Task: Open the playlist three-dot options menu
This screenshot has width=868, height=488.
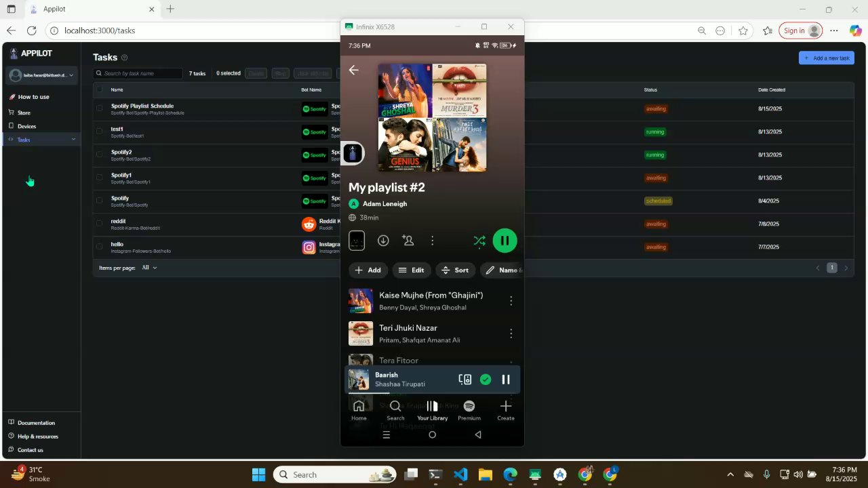Action: [432, 241]
